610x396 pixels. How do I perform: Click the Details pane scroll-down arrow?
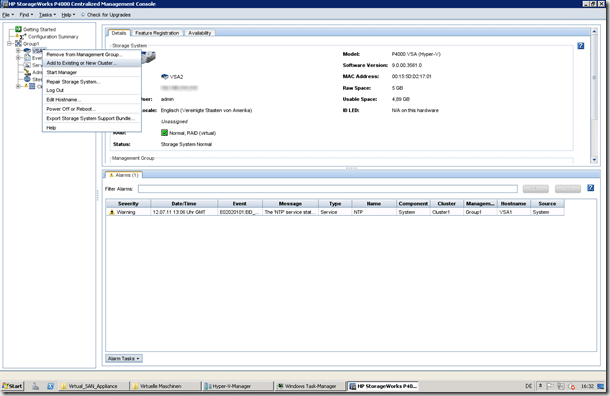594,159
